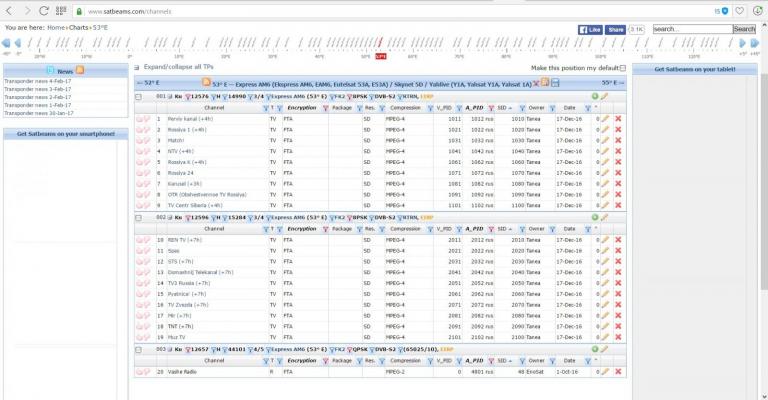Viewport: 768px width, 400px height.
Task: Click the filter funnel next to Encryption
Action: pyautogui.click(x=324, y=107)
